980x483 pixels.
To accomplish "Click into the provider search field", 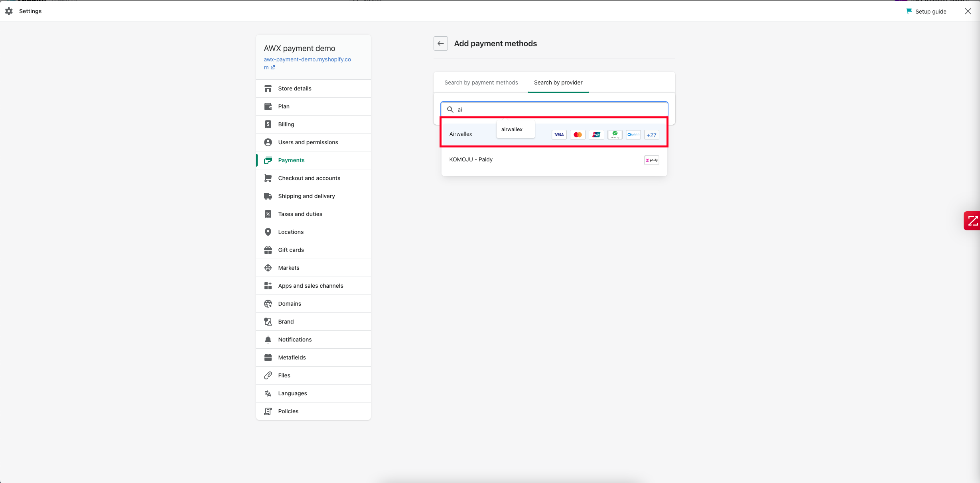I will [554, 110].
